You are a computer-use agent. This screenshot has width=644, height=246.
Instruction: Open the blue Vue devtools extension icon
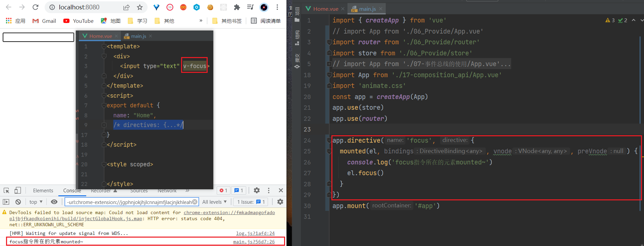pos(157,7)
